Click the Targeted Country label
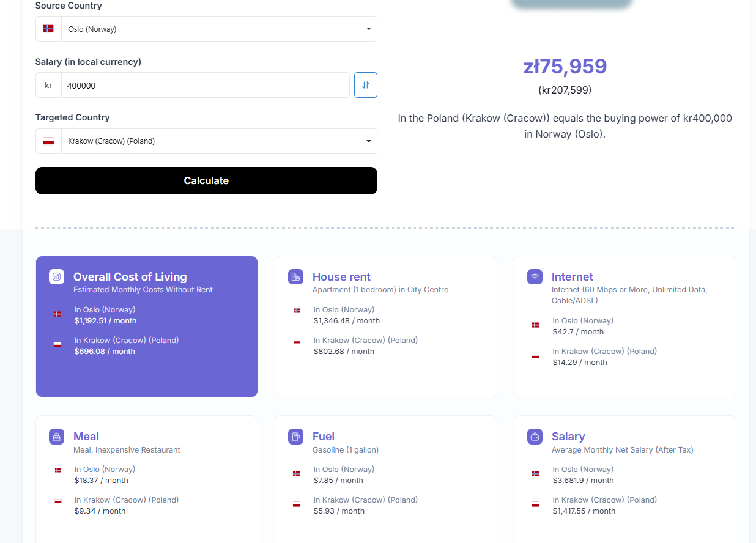The image size is (756, 543). coord(73,117)
